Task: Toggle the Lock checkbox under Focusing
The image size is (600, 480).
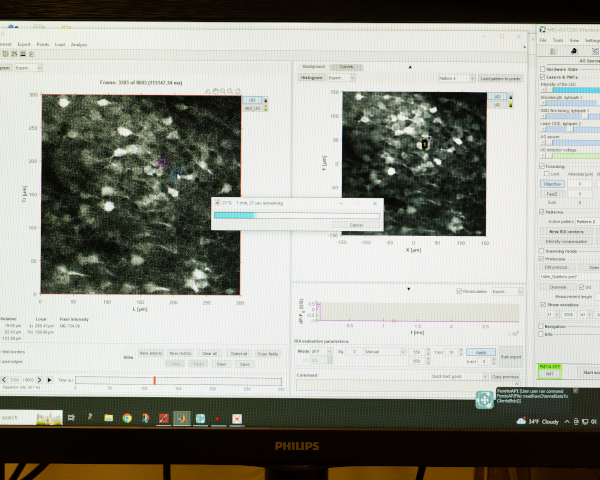Action: coord(547,174)
